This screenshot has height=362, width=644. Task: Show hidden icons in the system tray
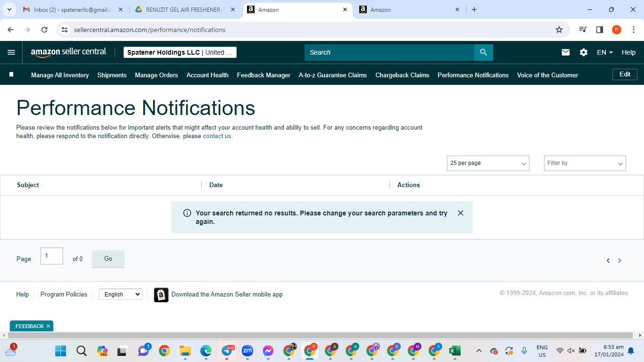click(479, 351)
